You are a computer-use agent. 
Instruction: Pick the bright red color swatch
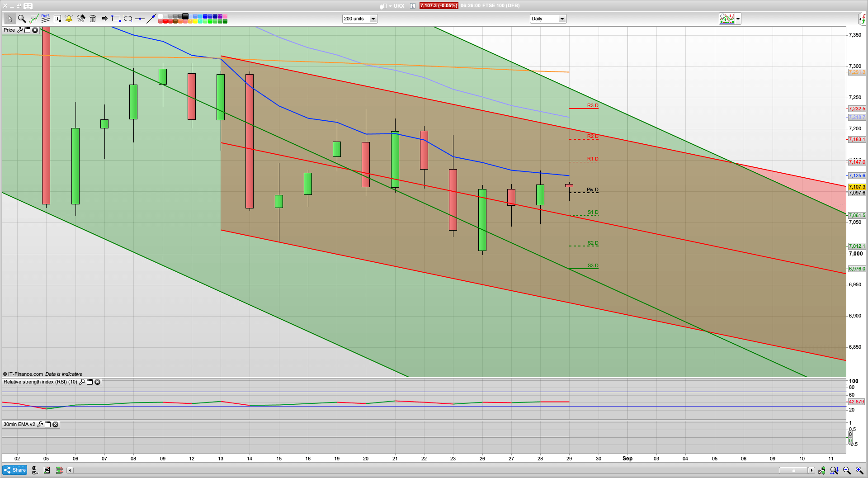pos(165,21)
